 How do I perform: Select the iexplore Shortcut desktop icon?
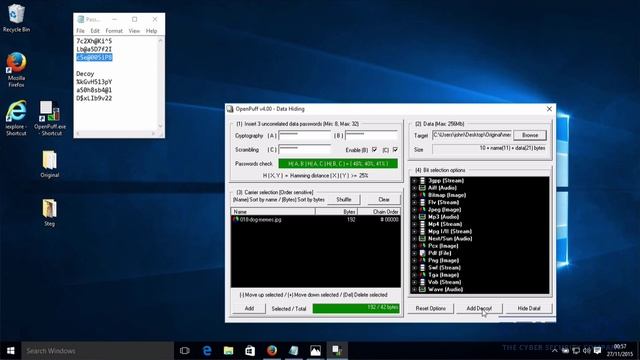click(16, 118)
